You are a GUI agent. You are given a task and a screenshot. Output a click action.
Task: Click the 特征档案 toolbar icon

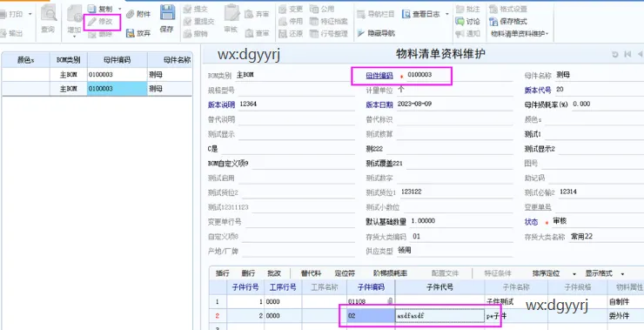[314, 22]
